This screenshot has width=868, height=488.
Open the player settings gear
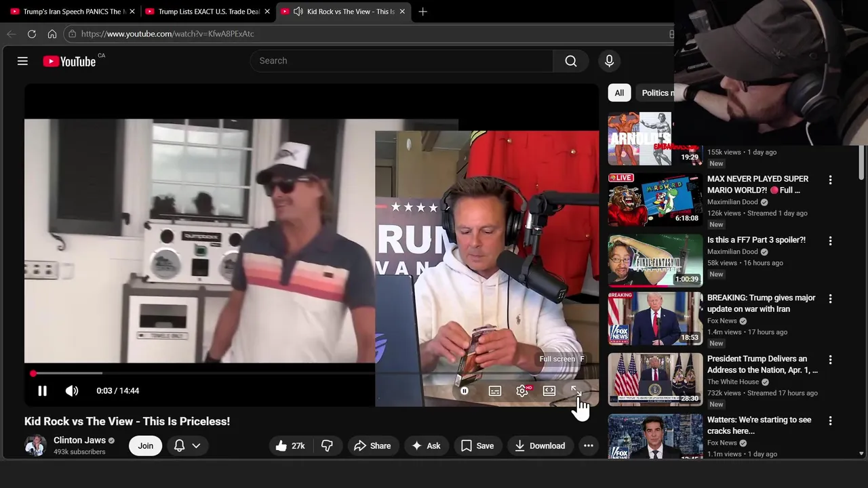click(x=522, y=390)
